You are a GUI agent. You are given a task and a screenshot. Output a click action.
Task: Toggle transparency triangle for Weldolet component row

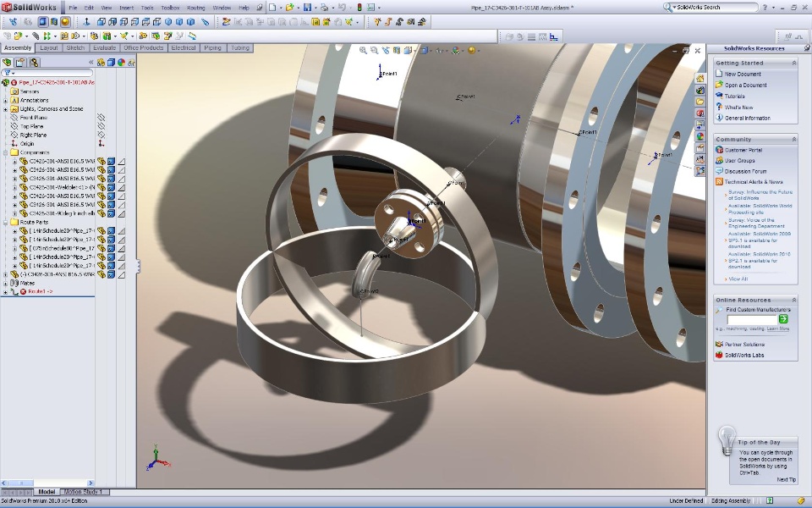click(121, 187)
